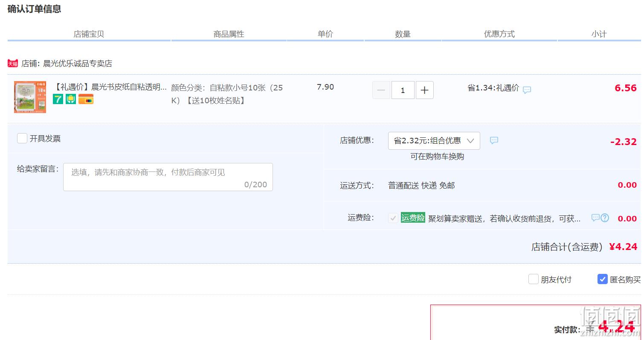Click the green 运费险 tag label
Image resolution: width=644 pixels, height=340 pixels.
(x=413, y=218)
